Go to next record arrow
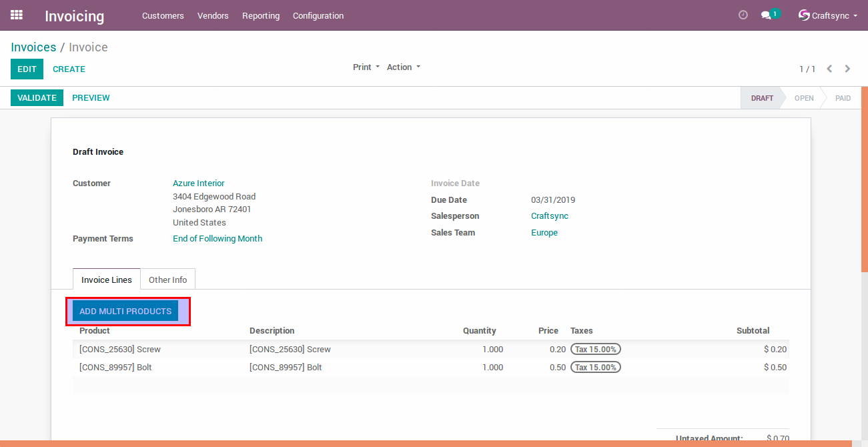The width and height of the screenshot is (868, 447). coord(847,69)
